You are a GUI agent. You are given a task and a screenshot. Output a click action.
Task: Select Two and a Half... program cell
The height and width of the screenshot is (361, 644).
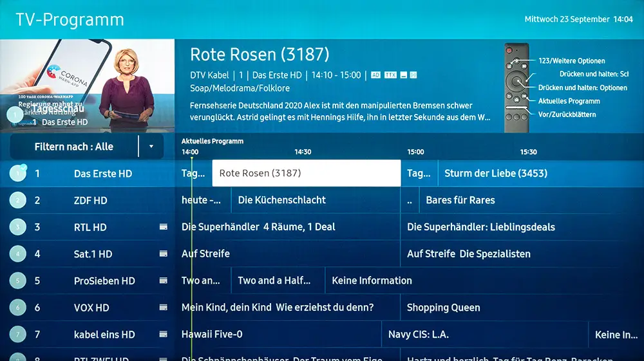coord(278,281)
